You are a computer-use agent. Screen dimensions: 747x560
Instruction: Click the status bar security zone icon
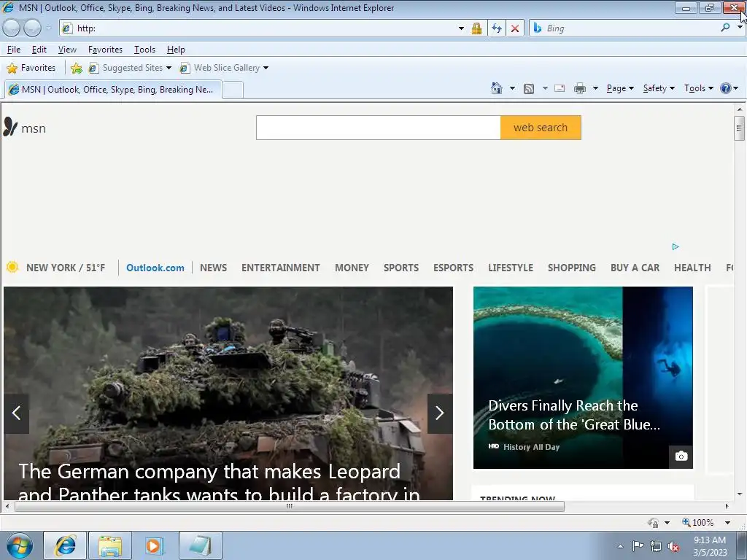[653, 523]
